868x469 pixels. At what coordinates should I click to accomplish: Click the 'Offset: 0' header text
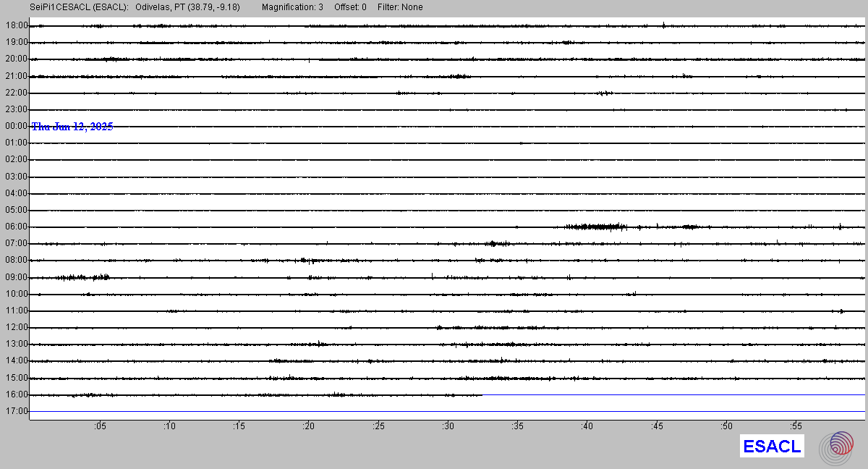click(351, 7)
